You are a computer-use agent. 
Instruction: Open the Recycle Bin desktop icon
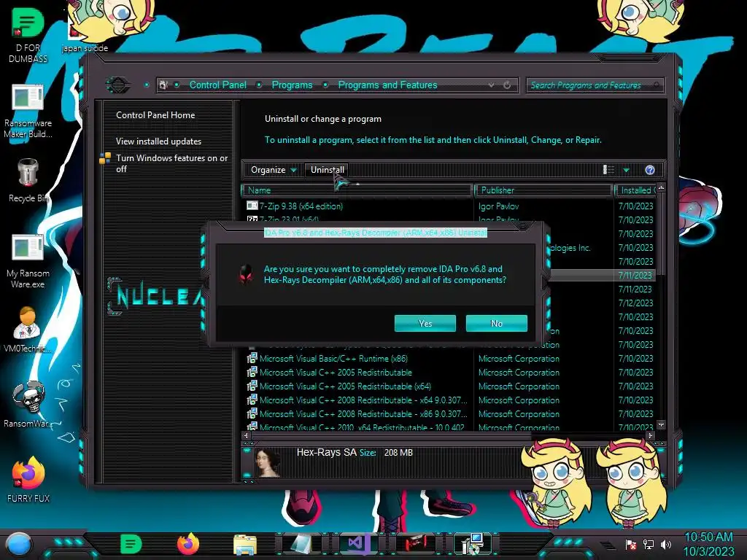[x=28, y=181]
